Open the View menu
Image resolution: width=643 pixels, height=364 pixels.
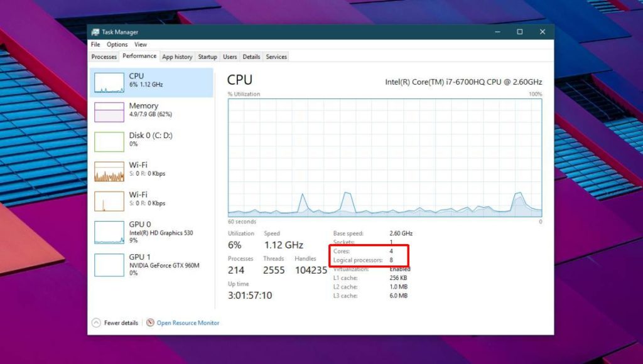coord(141,45)
